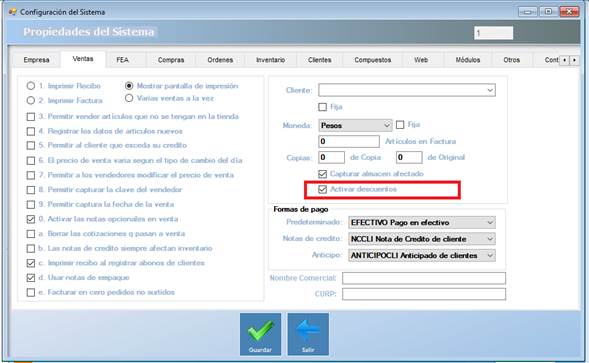
Task: Switch to the Inventario tab
Action: click(270, 60)
